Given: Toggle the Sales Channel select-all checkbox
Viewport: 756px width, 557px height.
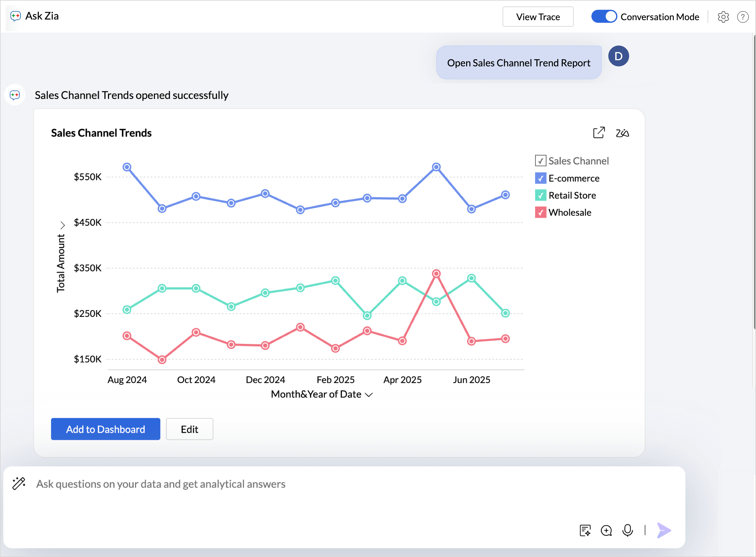Looking at the screenshot, I should (540, 161).
